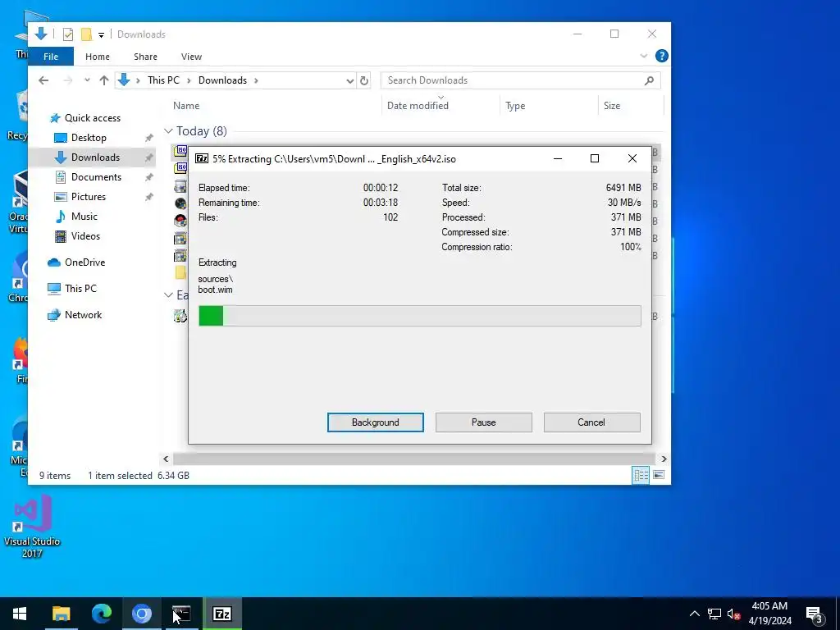The image size is (840, 630).
Task: Go back in Explorer navigation
Action: coord(43,80)
